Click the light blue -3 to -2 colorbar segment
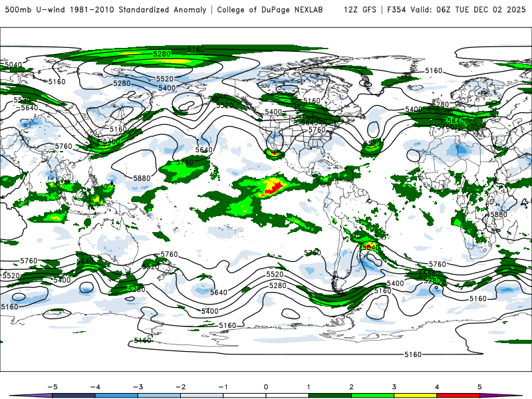 coord(159,396)
